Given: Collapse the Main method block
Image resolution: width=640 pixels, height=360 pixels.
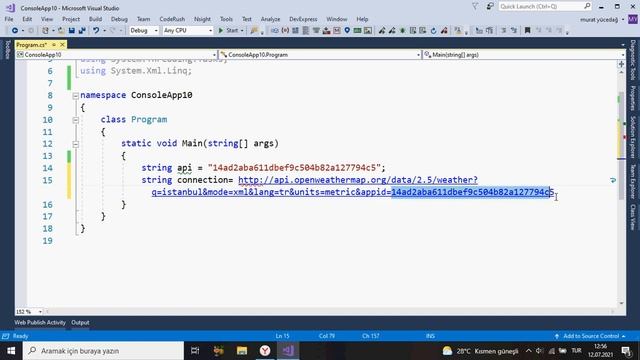Looking at the screenshot, I should (x=76, y=144).
